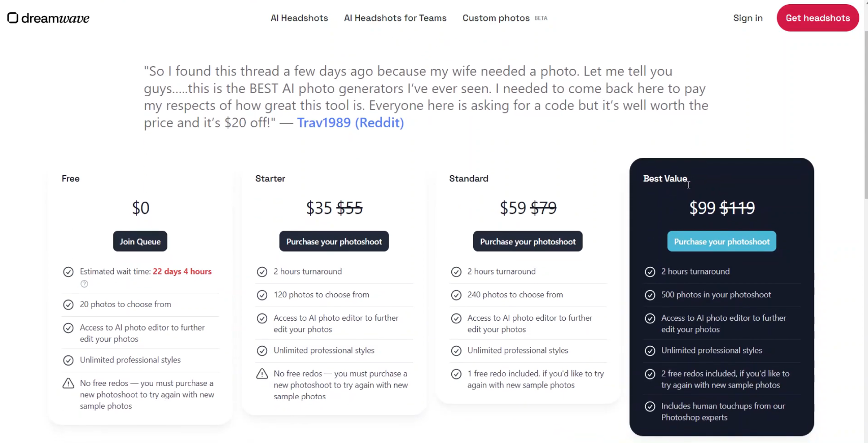Open AI Headshots for Teams page

(395, 18)
